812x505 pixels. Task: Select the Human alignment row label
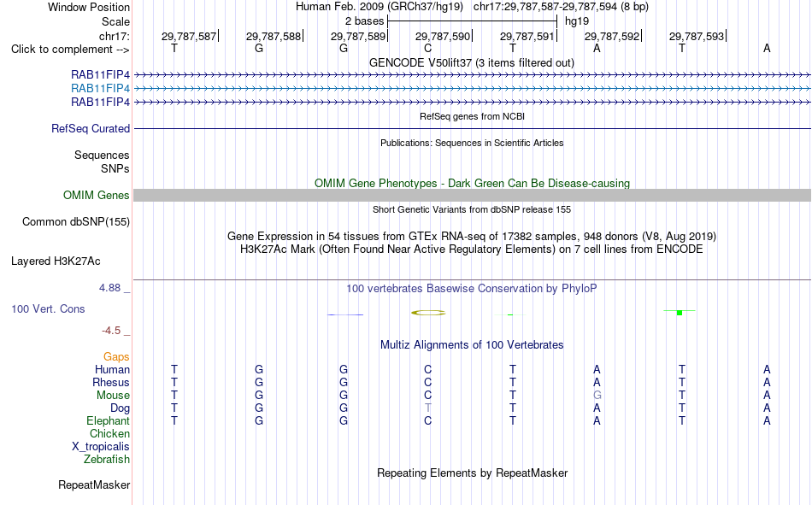(x=112, y=369)
